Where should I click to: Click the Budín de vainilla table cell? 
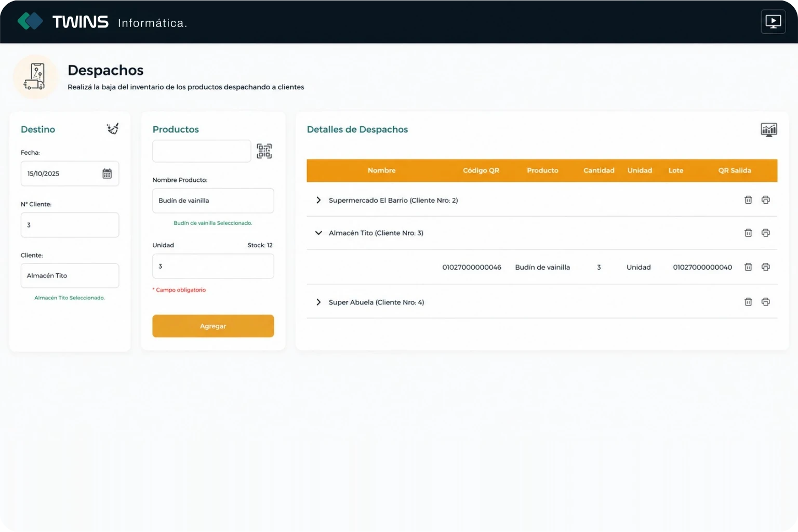click(x=542, y=267)
